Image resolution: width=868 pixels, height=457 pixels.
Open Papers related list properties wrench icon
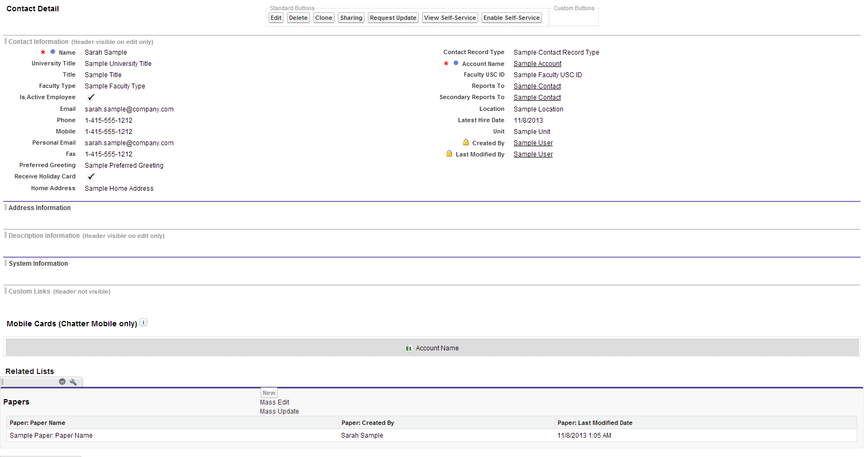(x=73, y=381)
